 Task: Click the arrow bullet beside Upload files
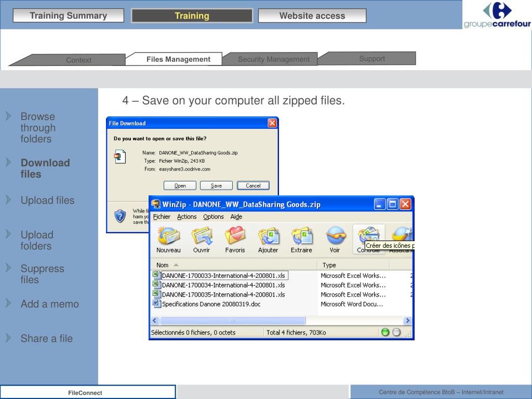click(x=8, y=199)
